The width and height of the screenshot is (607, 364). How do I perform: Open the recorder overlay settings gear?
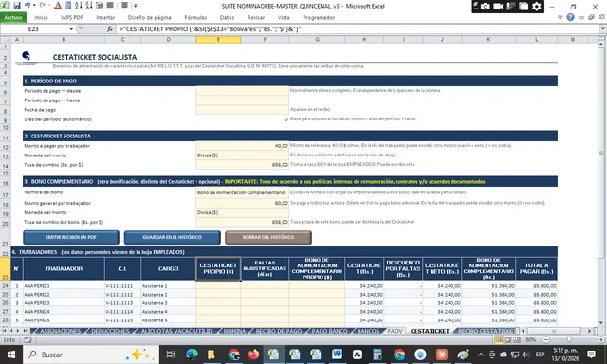(537, 7)
